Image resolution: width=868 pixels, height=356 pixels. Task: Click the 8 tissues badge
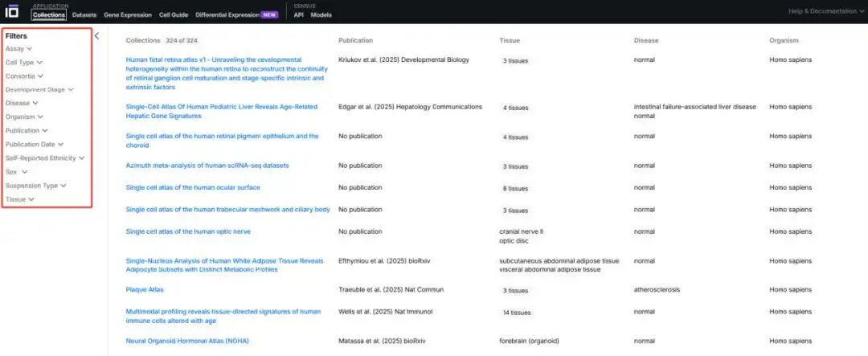coord(514,189)
